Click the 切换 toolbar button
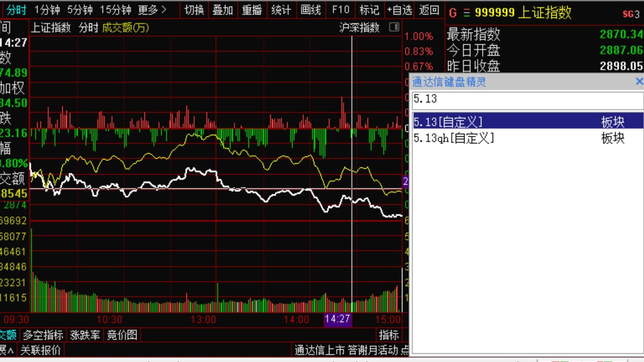This screenshot has height=362, width=644. tap(194, 10)
